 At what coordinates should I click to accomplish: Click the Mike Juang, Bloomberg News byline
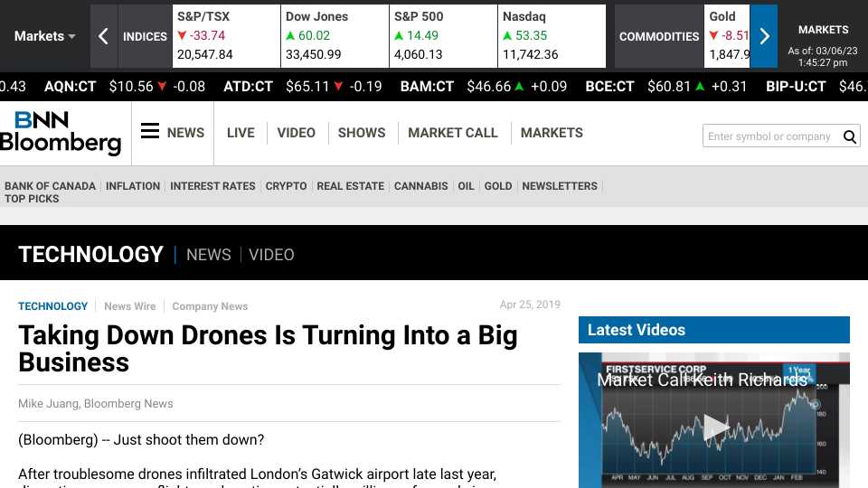96,403
